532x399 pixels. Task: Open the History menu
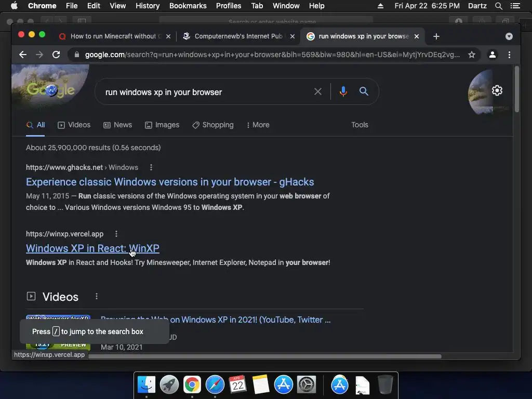(148, 6)
